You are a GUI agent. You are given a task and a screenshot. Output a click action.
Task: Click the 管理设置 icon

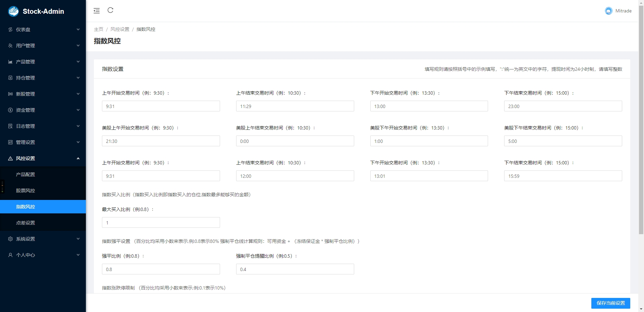point(10,142)
